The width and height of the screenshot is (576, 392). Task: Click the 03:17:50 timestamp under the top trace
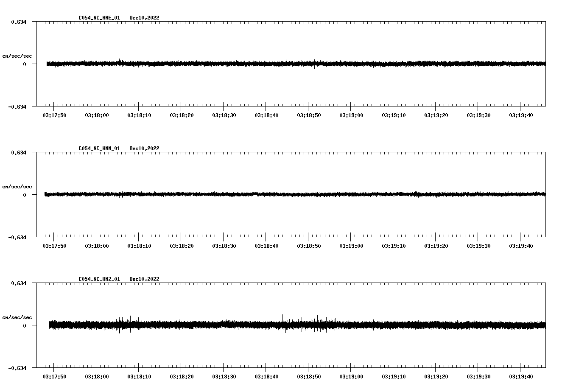click(55, 115)
